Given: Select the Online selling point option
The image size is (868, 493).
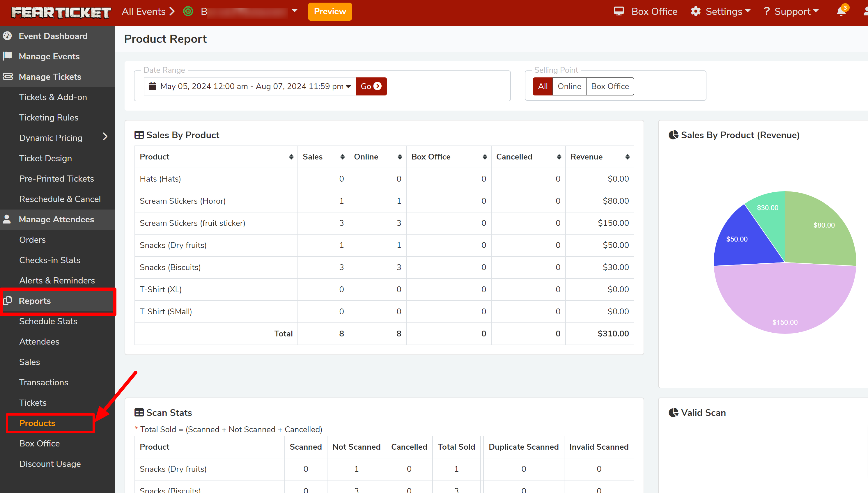Looking at the screenshot, I should tap(569, 86).
